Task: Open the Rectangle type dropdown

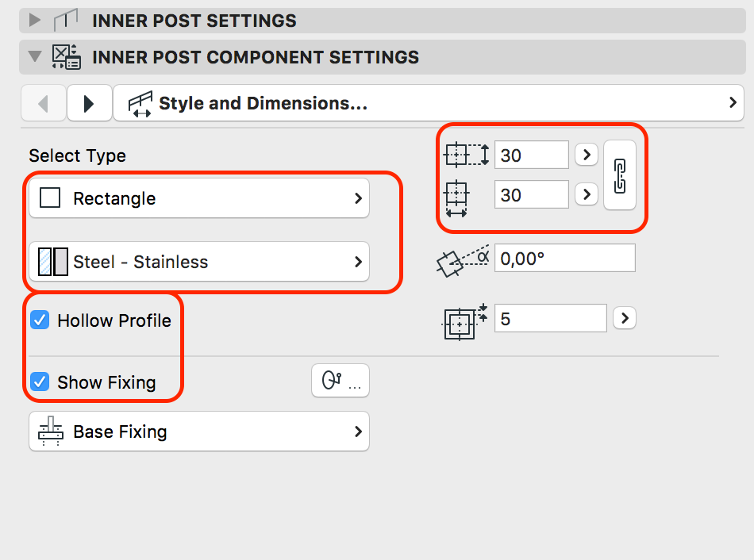Action: [199, 198]
